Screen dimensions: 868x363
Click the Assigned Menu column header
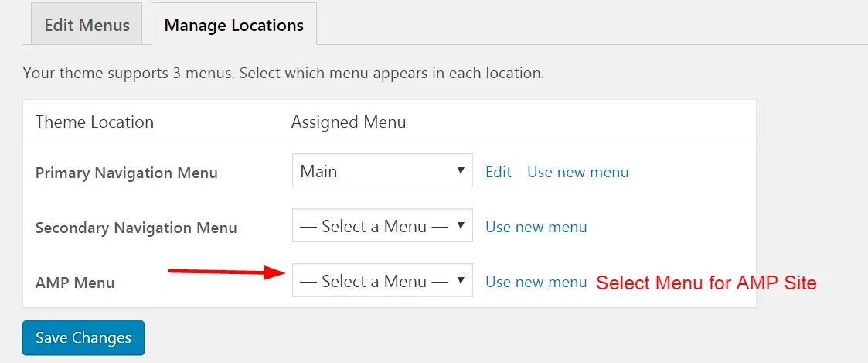point(349,122)
